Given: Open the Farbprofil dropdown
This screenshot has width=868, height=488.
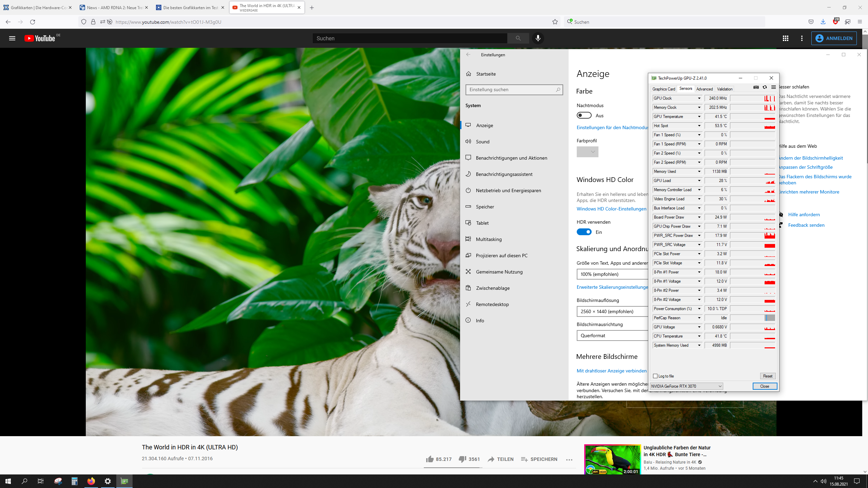Looking at the screenshot, I should pos(587,152).
